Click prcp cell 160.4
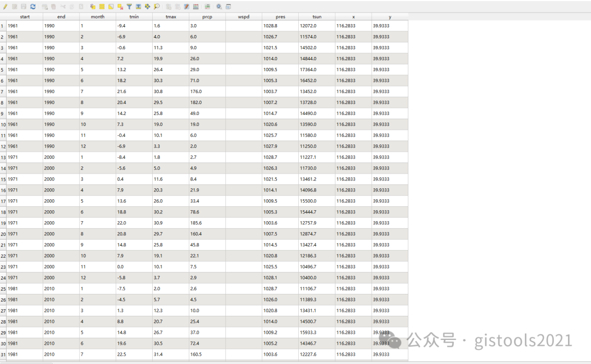 coord(207,234)
